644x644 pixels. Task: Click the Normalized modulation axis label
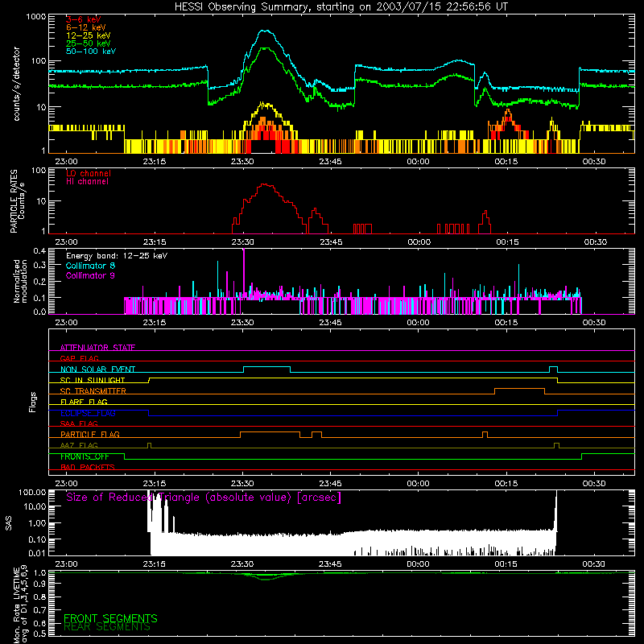[20, 281]
